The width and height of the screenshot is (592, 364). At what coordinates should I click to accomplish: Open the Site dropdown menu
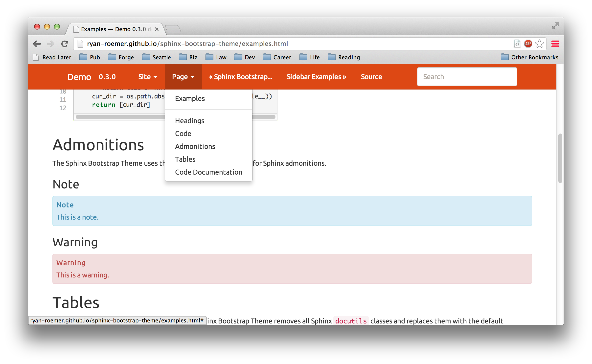[147, 77]
